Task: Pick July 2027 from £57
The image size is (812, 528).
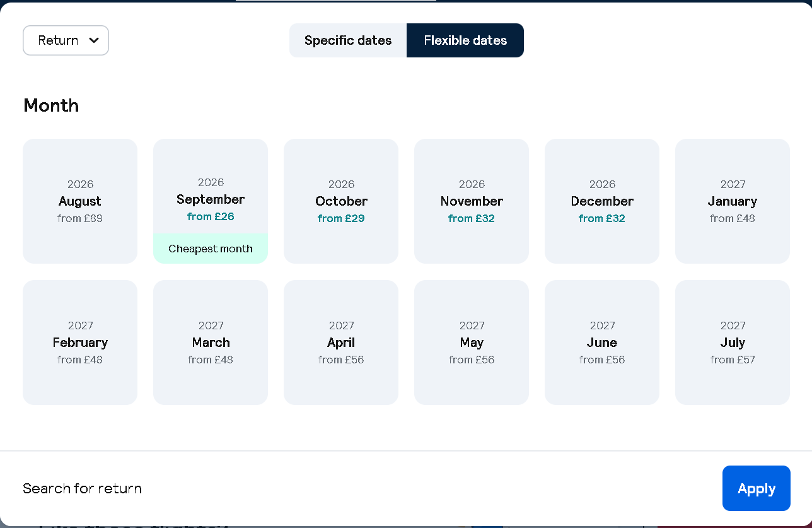Action: point(733,343)
